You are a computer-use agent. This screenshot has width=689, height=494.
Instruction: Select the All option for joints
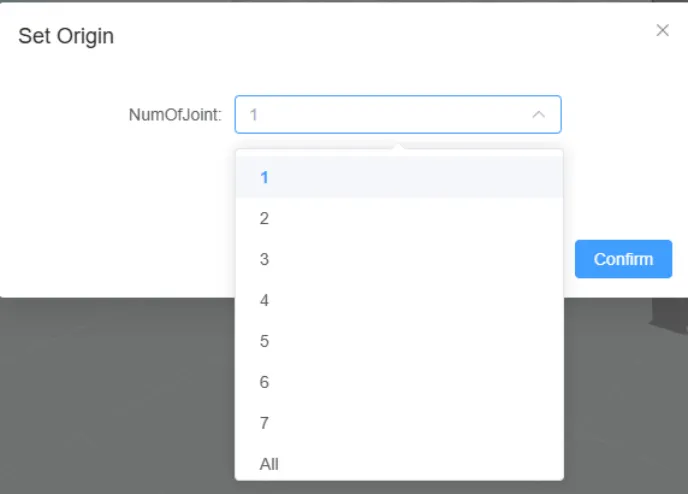point(268,464)
